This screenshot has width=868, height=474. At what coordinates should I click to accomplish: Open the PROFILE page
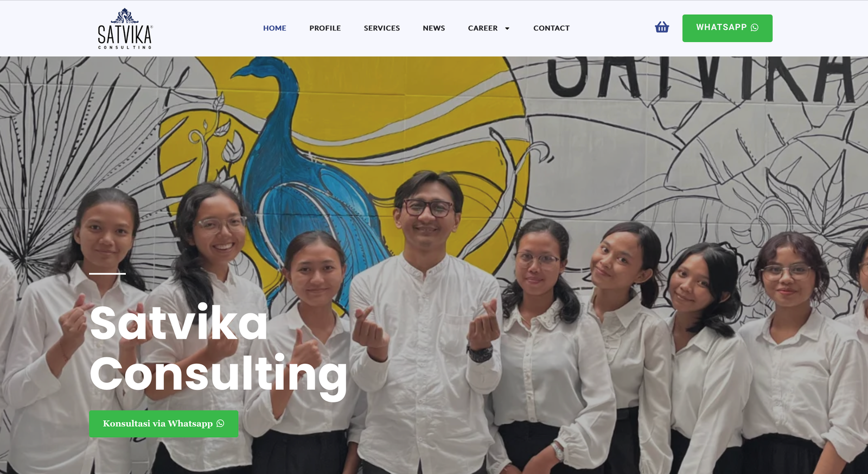325,28
